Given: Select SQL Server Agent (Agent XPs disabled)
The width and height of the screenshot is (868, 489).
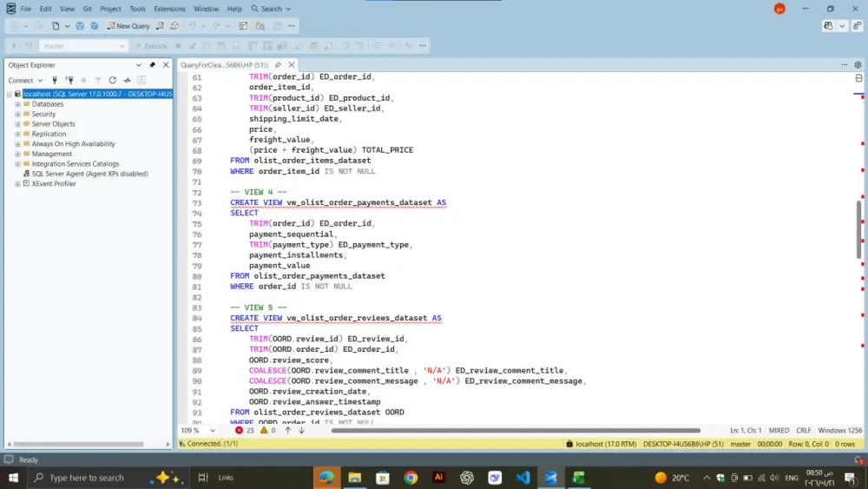Looking at the screenshot, I should click(x=89, y=174).
